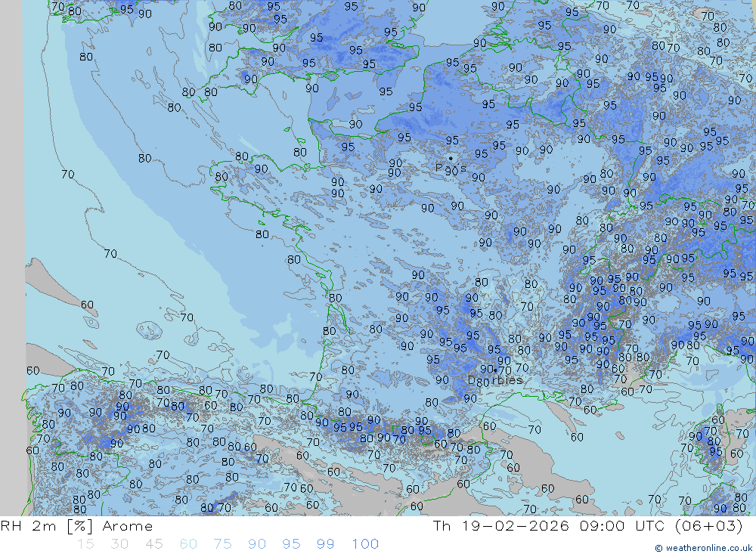Open the weatheronline.co.uk copyright link
The image size is (756, 554).
tap(703, 548)
